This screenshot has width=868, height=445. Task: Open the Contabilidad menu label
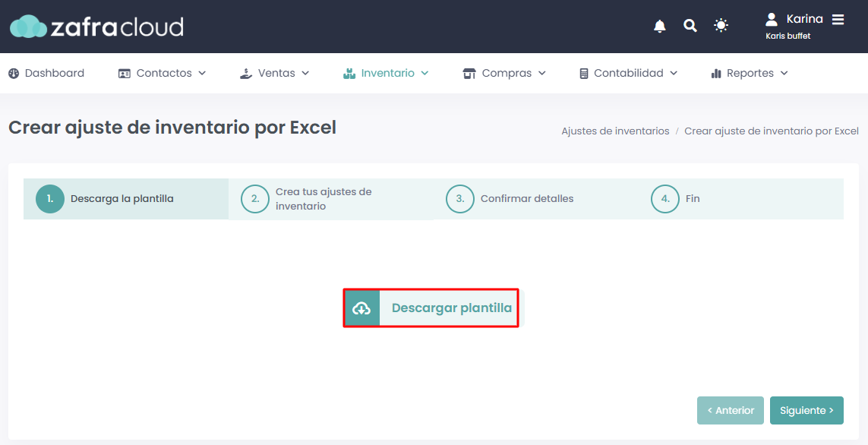(628, 73)
